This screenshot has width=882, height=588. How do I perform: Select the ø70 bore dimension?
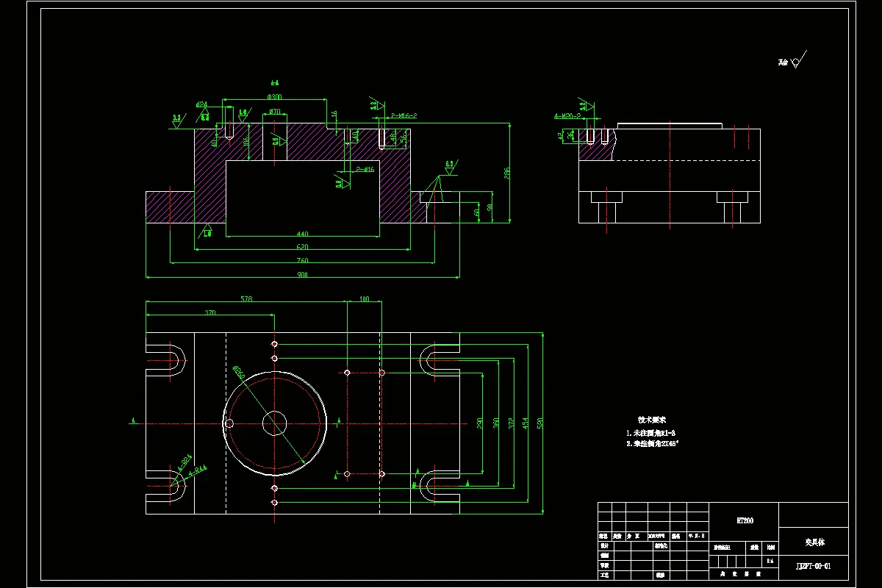[x=274, y=111]
